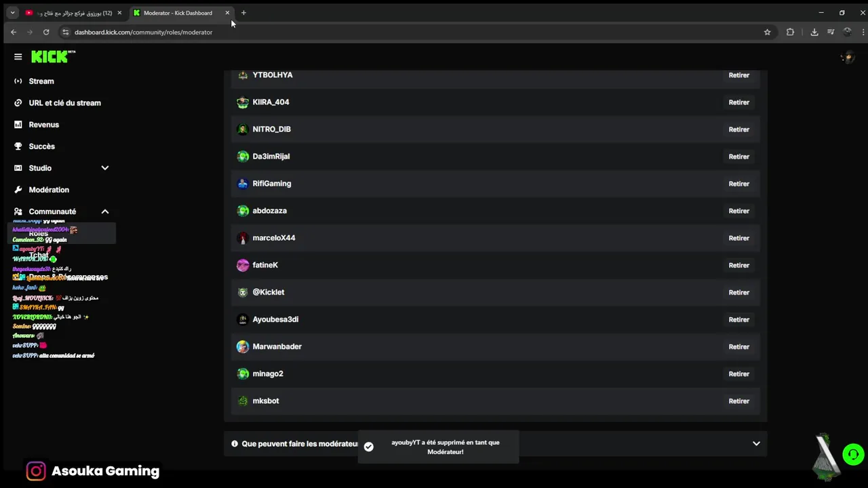Click the browser address bar URL

pyautogui.click(x=144, y=32)
